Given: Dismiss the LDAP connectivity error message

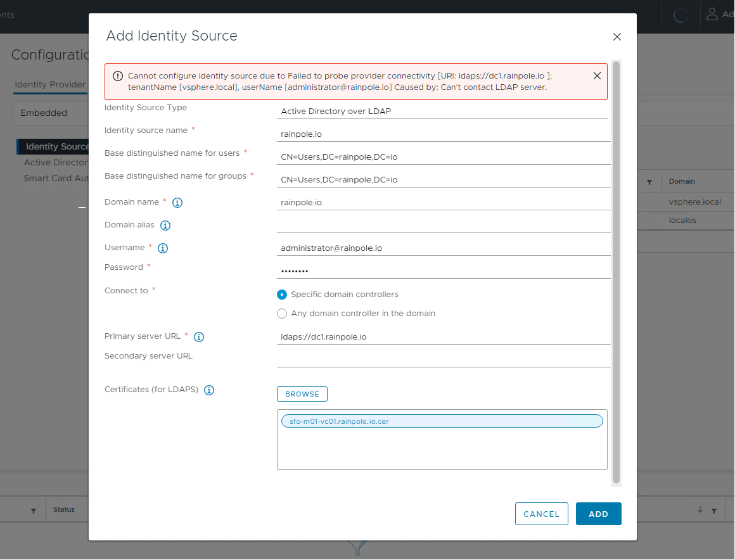Looking at the screenshot, I should click(x=596, y=75).
